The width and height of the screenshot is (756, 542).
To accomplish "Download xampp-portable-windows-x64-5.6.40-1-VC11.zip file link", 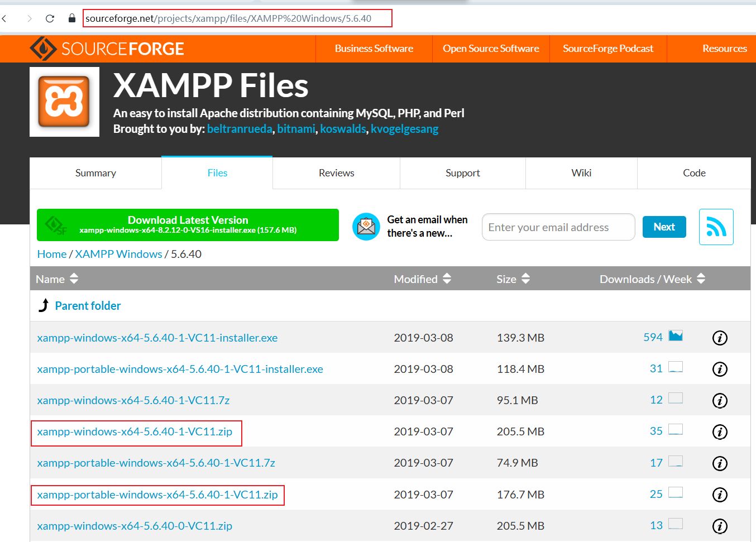I will [x=157, y=495].
